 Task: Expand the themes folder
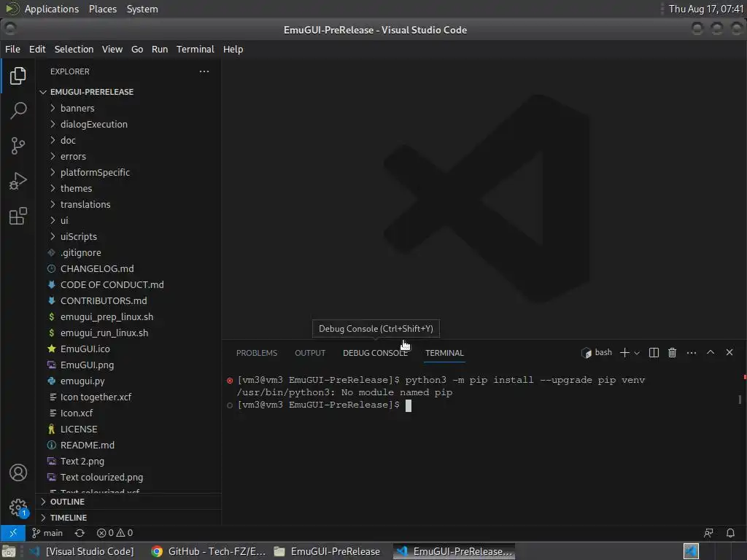(128, 189)
